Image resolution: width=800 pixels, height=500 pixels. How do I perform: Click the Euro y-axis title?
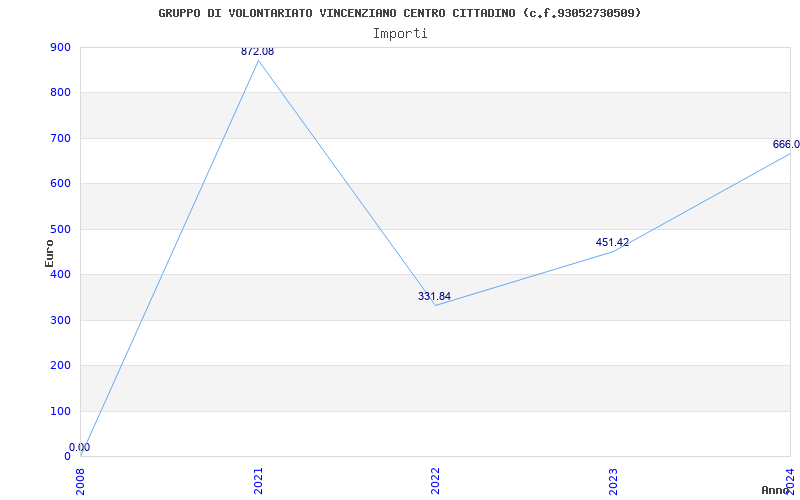[x=49, y=253]
